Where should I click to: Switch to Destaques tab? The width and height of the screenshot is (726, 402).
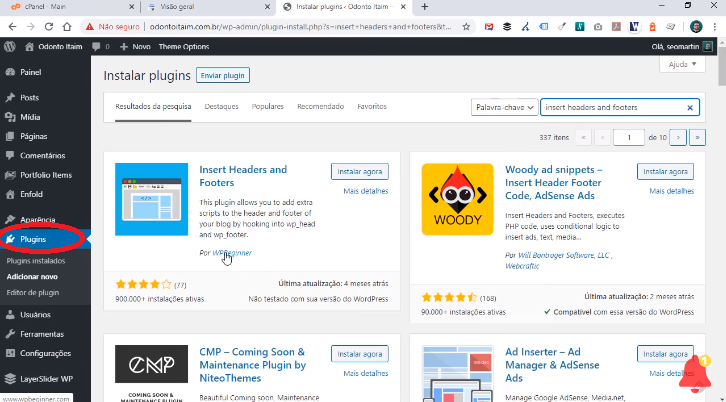pos(221,107)
